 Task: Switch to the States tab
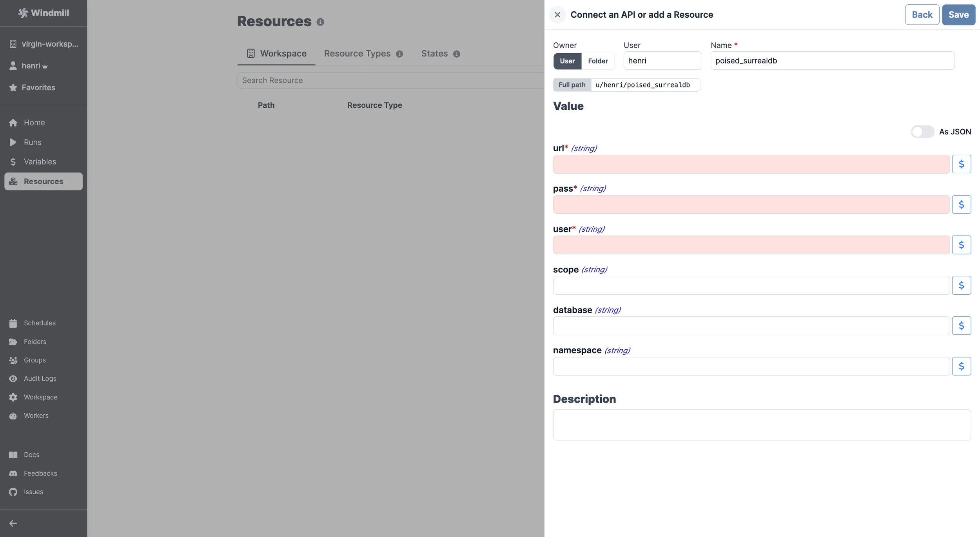click(434, 53)
